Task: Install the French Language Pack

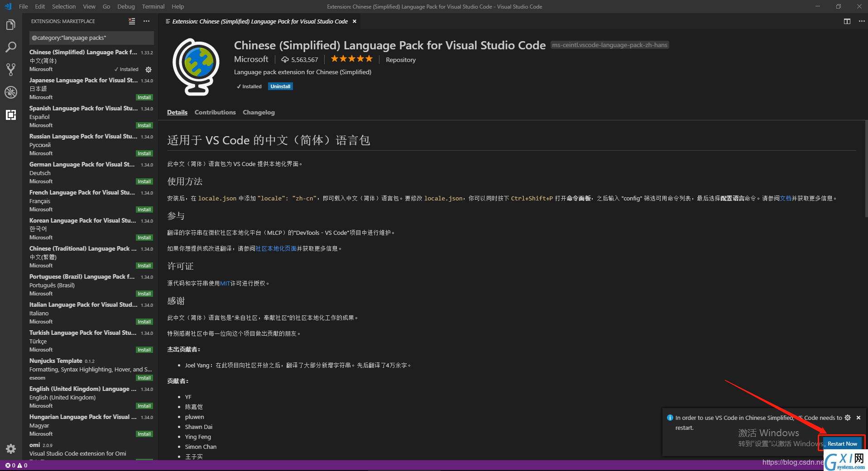Action: click(x=144, y=209)
